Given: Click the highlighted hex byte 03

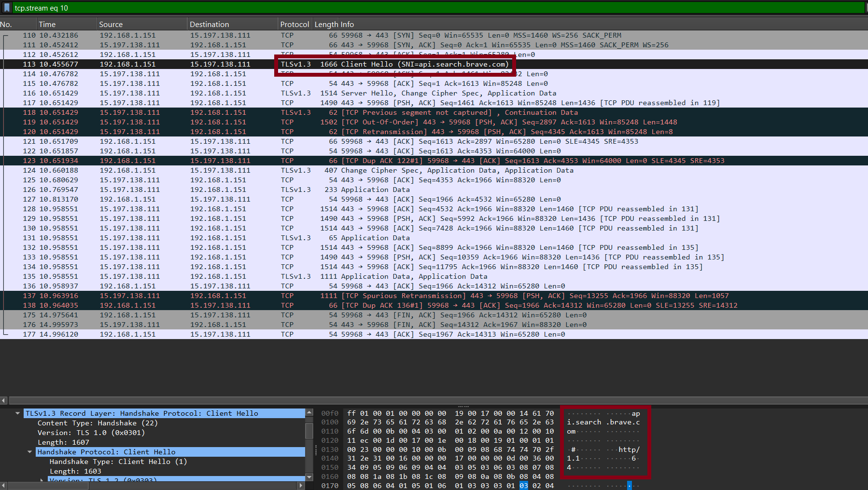Looking at the screenshot, I should (523, 486).
